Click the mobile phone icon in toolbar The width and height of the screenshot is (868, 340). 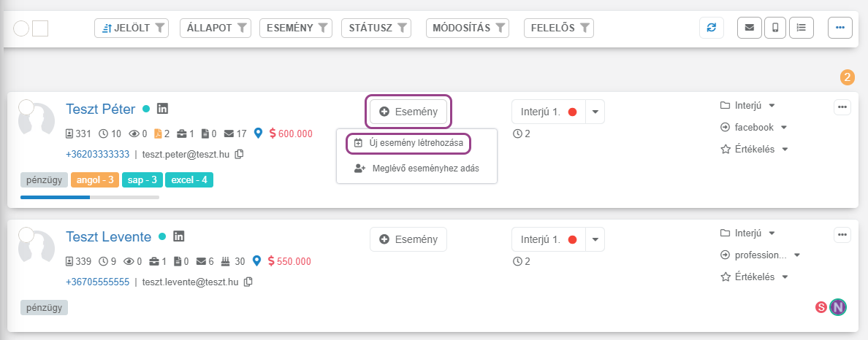[775, 28]
